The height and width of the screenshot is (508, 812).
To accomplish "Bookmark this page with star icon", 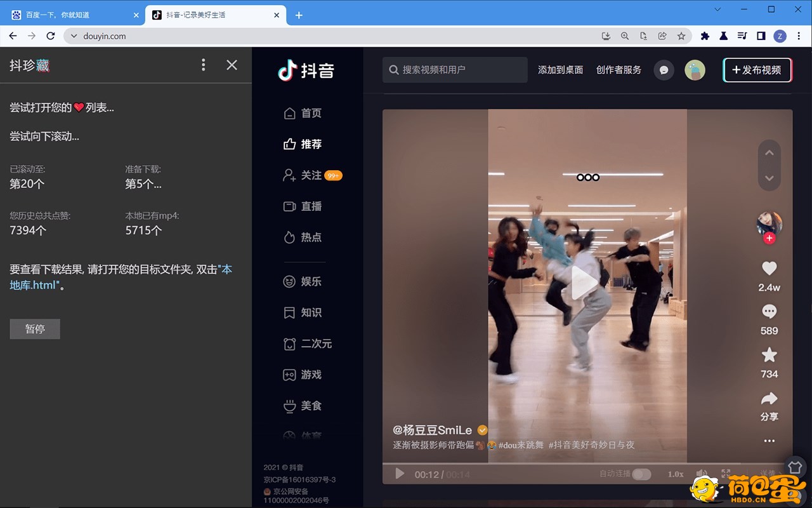I will coord(681,36).
